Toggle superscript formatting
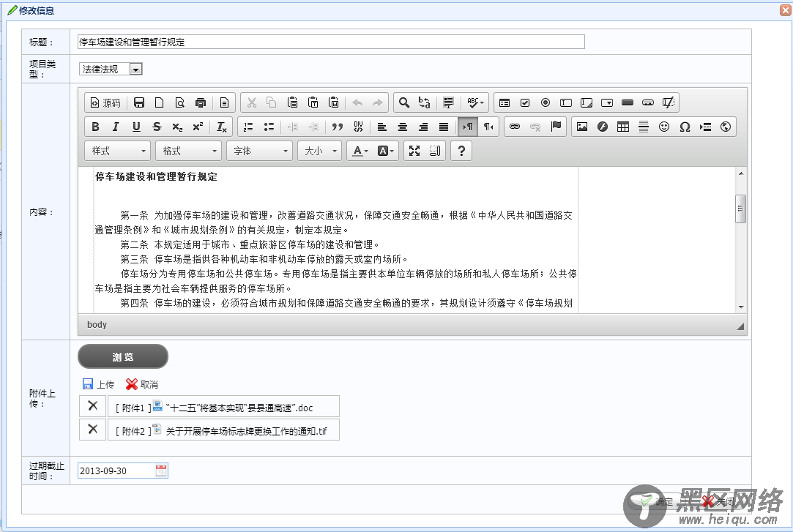This screenshot has width=793, height=532. [x=198, y=127]
